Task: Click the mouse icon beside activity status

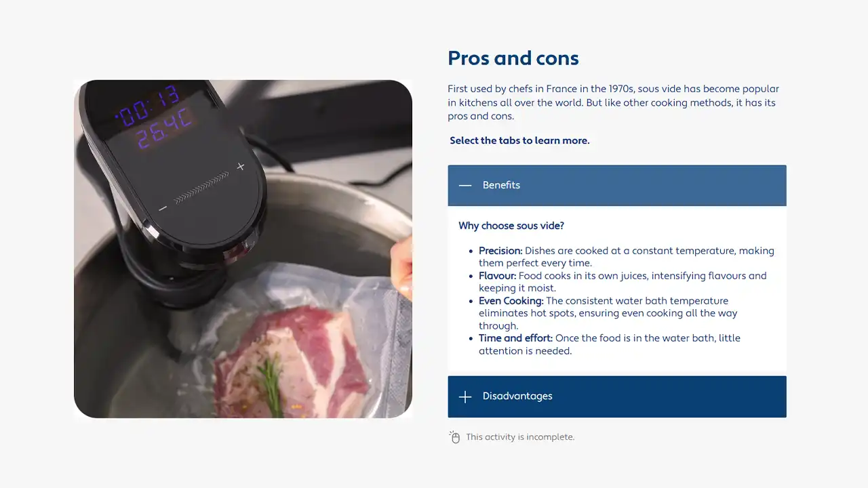Action: pyautogui.click(x=455, y=437)
